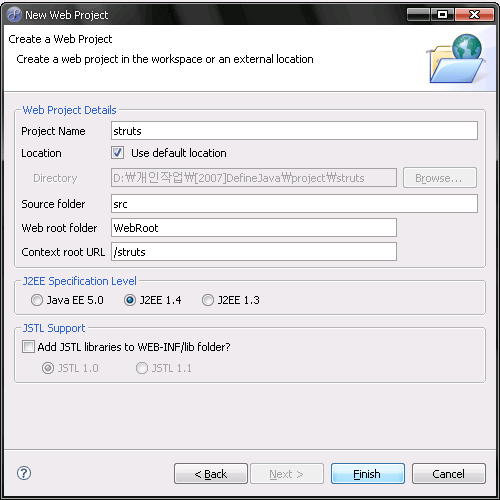This screenshot has width=500, height=500.
Task: Click the 'Create a Web Project' heading
Action: [x=60, y=39]
